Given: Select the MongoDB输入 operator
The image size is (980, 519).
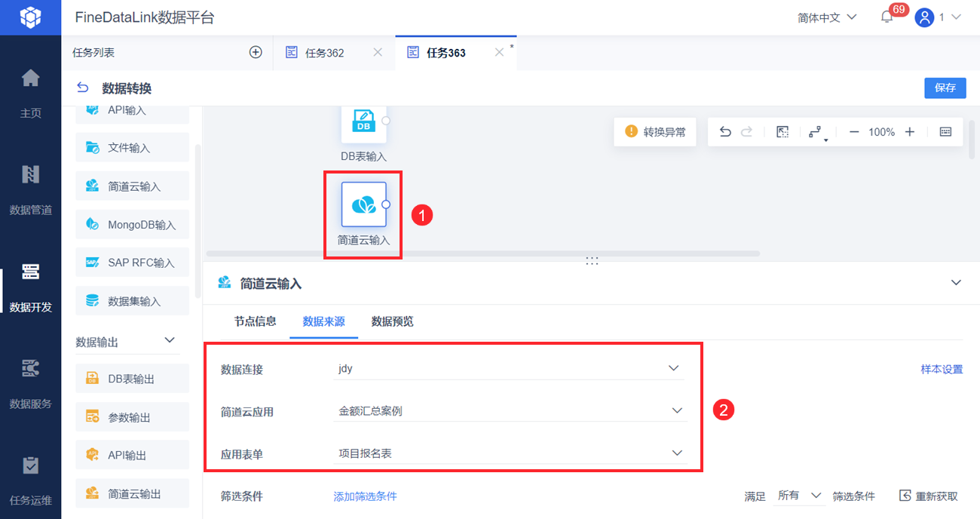Looking at the screenshot, I should click(132, 224).
